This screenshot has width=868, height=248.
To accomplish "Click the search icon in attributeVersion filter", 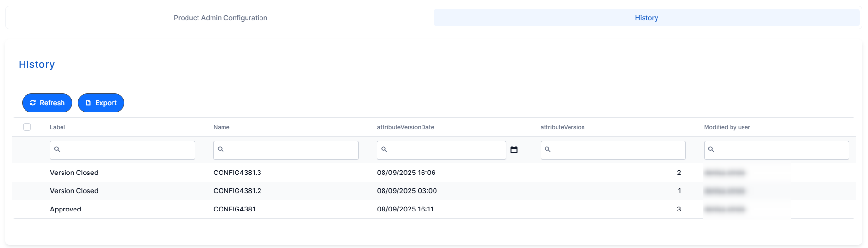I will point(547,149).
